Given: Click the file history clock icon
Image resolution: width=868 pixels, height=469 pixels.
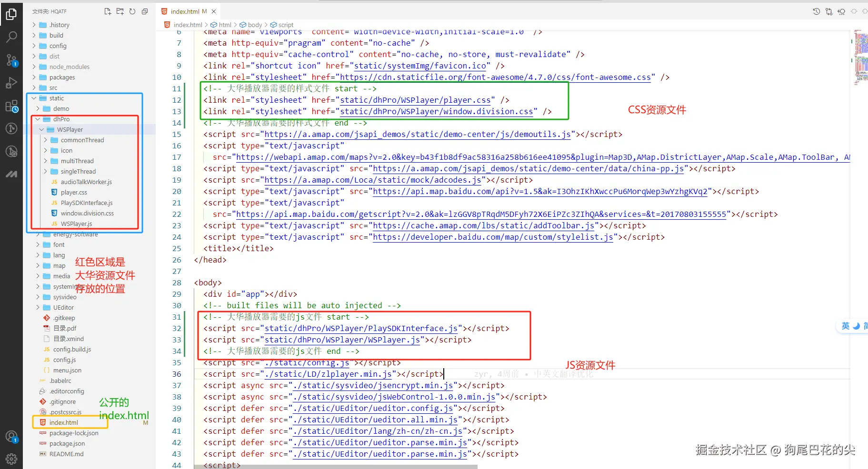Looking at the screenshot, I should pos(817,11).
